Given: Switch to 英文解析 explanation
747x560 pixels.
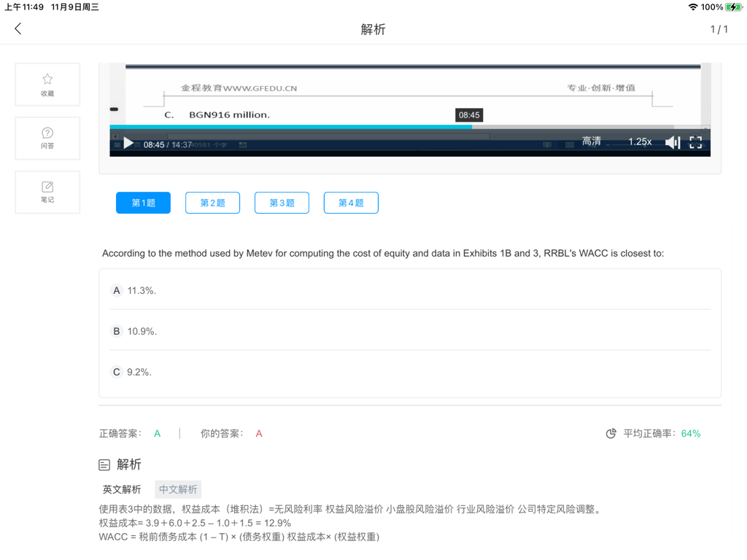Looking at the screenshot, I should click(122, 489).
